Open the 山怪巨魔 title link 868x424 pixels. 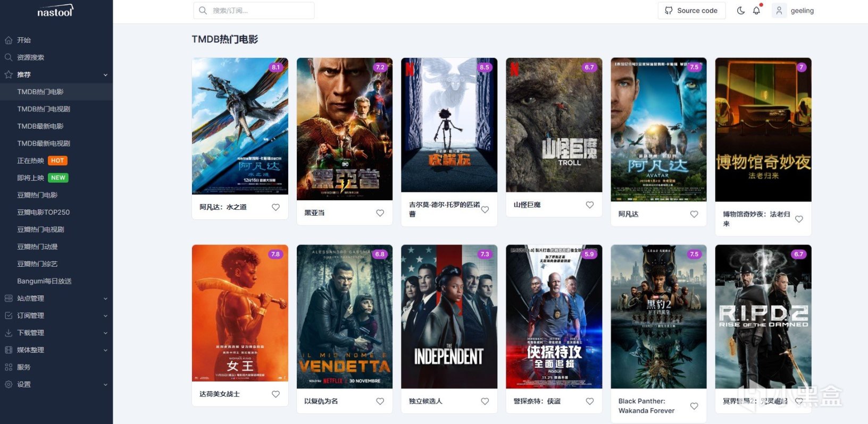point(527,205)
